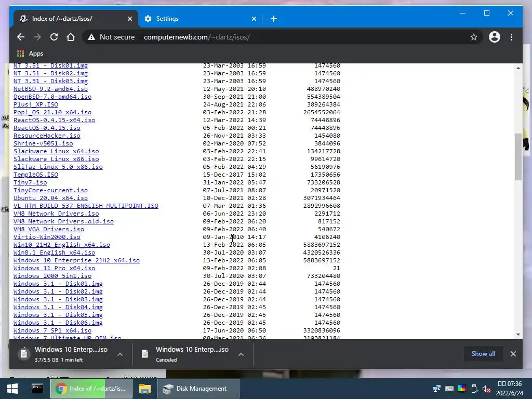Click the network tray icon
The height and width of the screenshot is (399, 532).
point(437,389)
